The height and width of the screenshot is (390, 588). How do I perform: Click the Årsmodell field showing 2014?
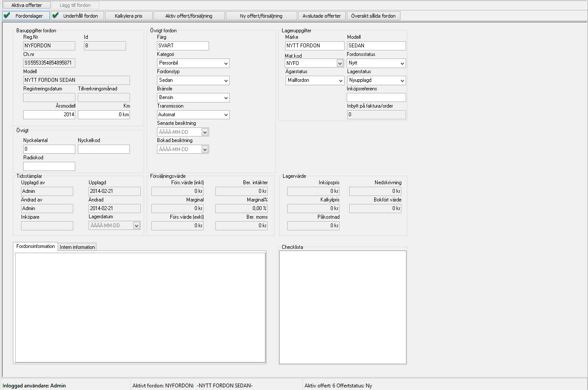(49, 115)
